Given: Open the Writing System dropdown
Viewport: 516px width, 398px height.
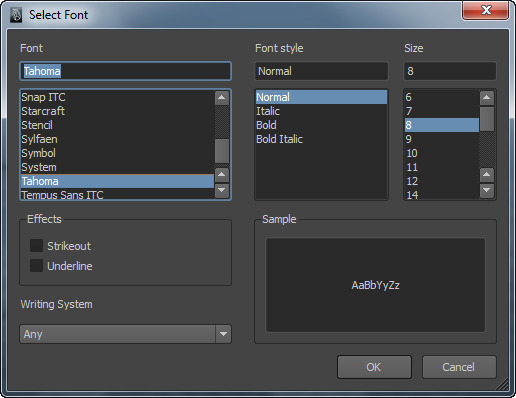Looking at the screenshot, I should tap(125, 334).
